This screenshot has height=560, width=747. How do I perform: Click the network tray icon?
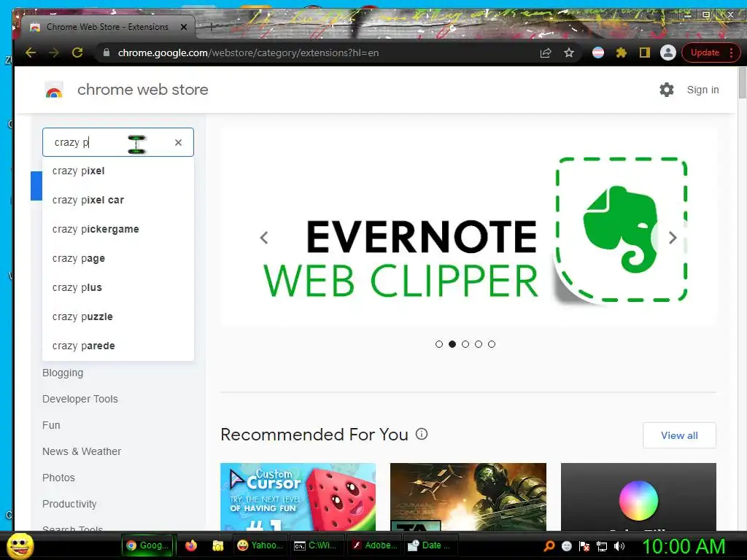[x=602, y=546]
